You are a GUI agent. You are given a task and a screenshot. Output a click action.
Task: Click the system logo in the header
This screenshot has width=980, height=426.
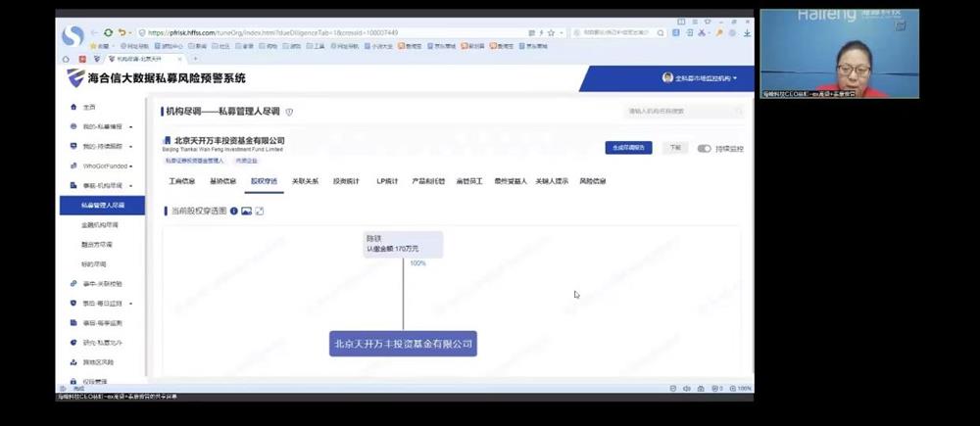[75, 78]
